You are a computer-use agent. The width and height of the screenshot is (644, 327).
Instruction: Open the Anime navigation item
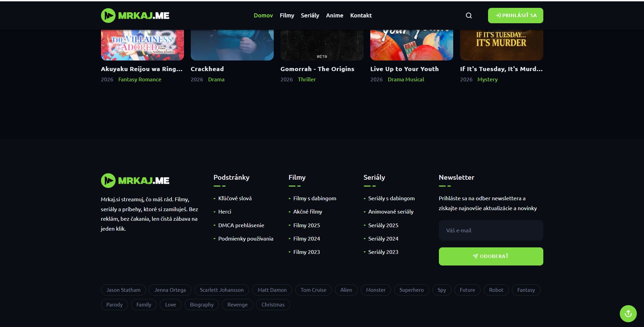[334, 15]
